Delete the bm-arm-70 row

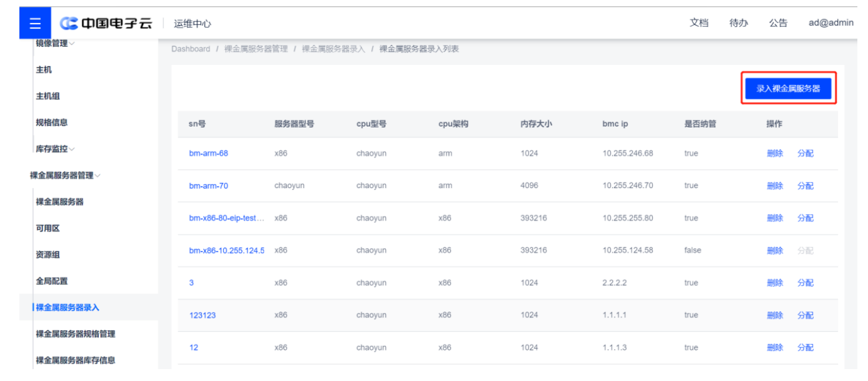[x=775, y=186]
